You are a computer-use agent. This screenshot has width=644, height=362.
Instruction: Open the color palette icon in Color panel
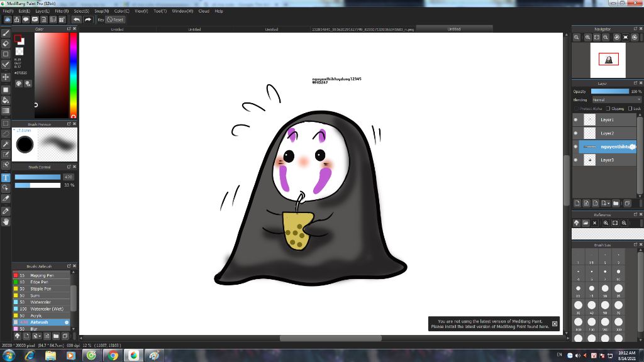[x=19, y=84]
